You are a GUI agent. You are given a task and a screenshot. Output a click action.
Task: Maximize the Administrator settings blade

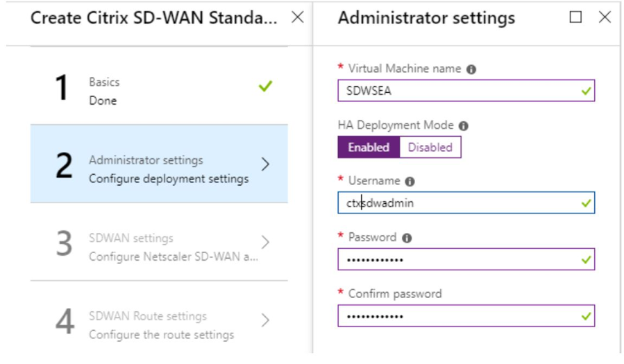click(575, 17)
